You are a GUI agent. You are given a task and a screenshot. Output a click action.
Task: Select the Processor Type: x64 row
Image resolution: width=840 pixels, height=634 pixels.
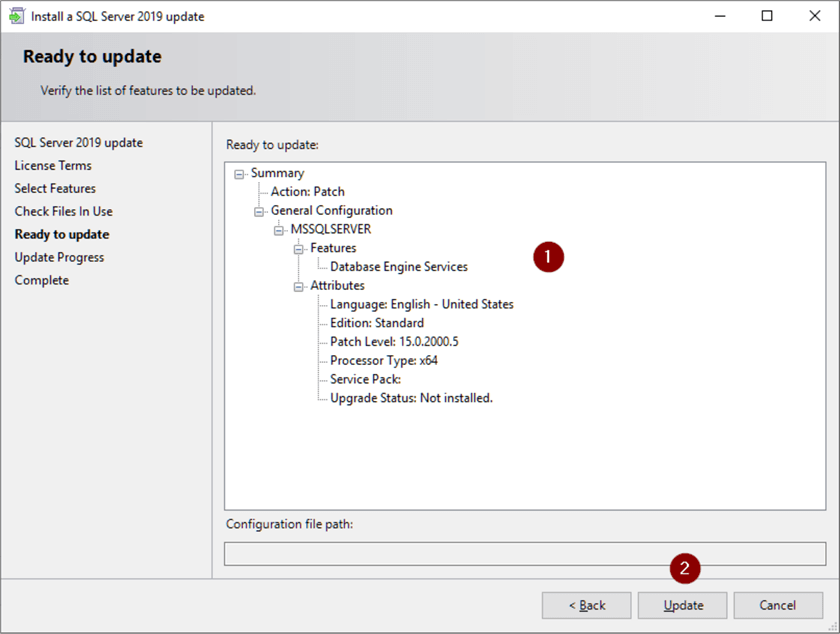pyautogui.click(x=384, y=361)
